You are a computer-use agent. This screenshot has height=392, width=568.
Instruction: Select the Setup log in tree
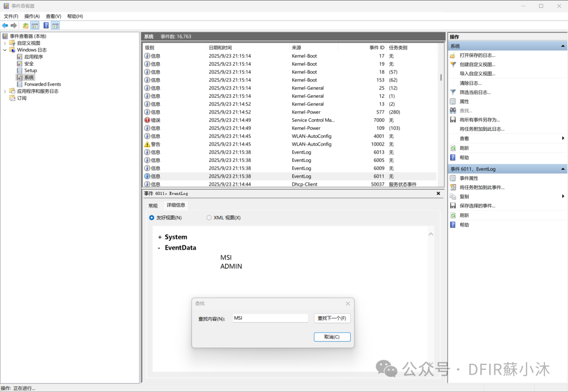pyautogui.click(x=31, y=70)
